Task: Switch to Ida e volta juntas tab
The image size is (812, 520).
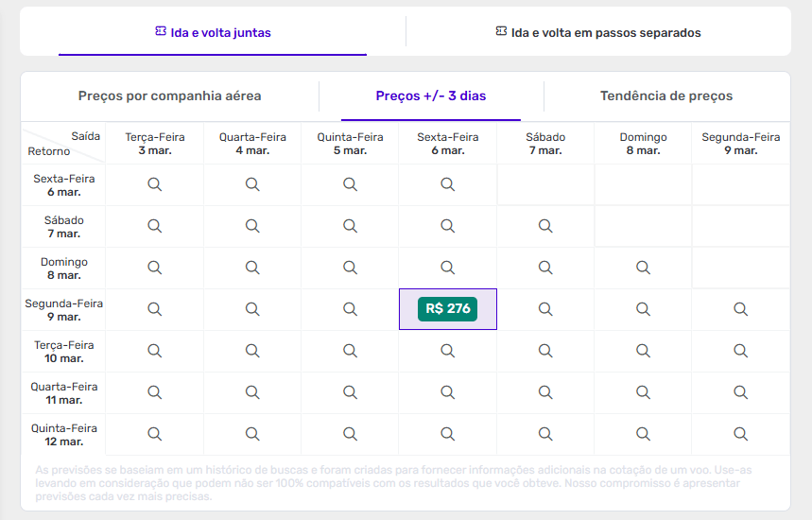Action: pyautogui.click(x=213, y=33)
